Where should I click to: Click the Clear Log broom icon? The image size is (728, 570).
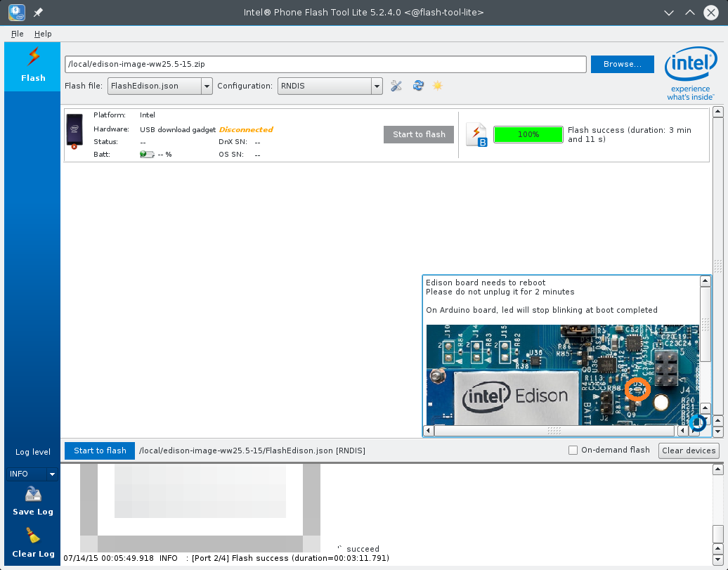coord(33,536)
